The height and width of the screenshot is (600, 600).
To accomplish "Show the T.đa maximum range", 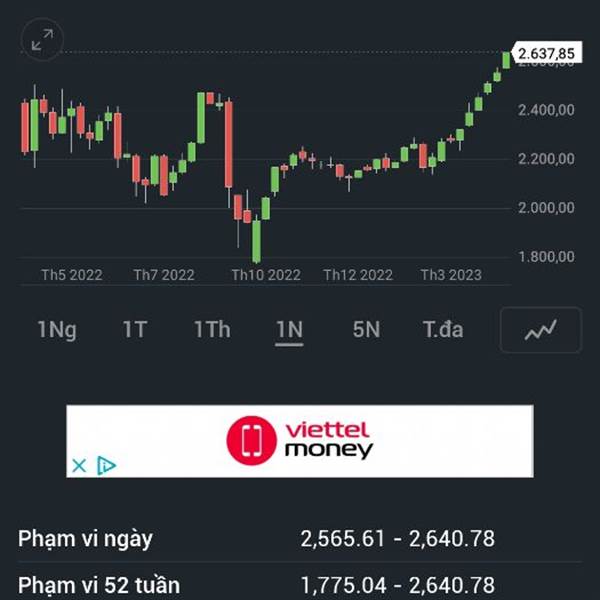I will pyautogui.click(x=442, y=330).
